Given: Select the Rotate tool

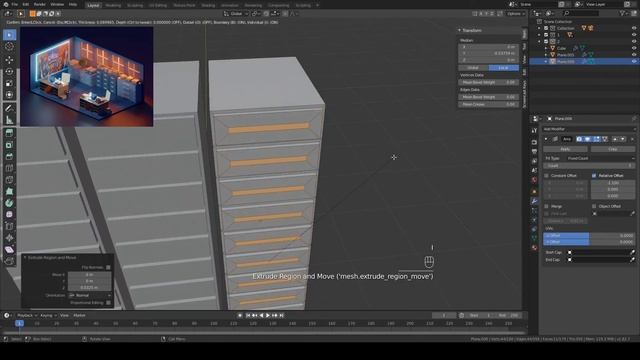Looking at the screenshot, I should click(9, 71).
